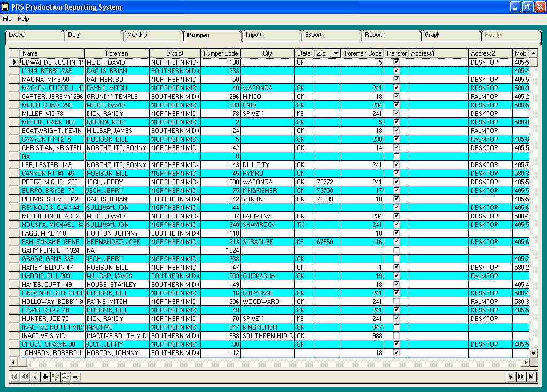The width and height of the screenshot is (547, 392).
Task: Enable Transfer for GARY KLINGER 1324
Action: (x=396, y=250)
